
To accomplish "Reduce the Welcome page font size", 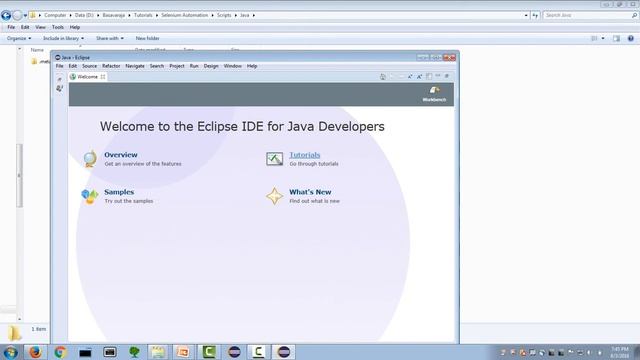I will click(x=410, y=77).
